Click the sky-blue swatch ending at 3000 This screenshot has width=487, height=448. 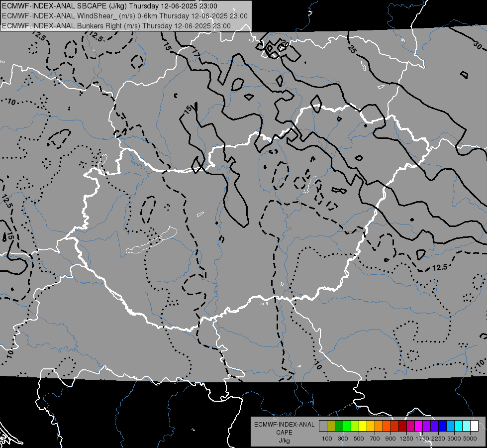coord(450,426)
